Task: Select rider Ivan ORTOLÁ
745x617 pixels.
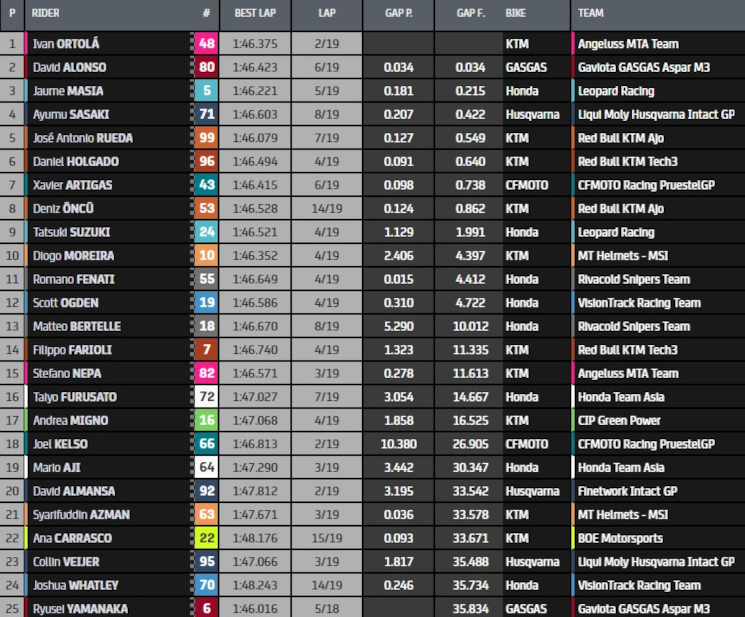Action: pos(66,44)
